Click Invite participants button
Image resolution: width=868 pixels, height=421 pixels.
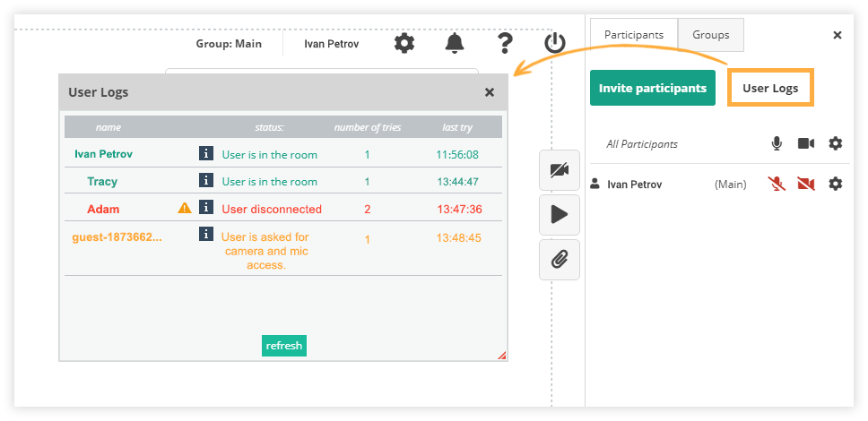point(653,88)
